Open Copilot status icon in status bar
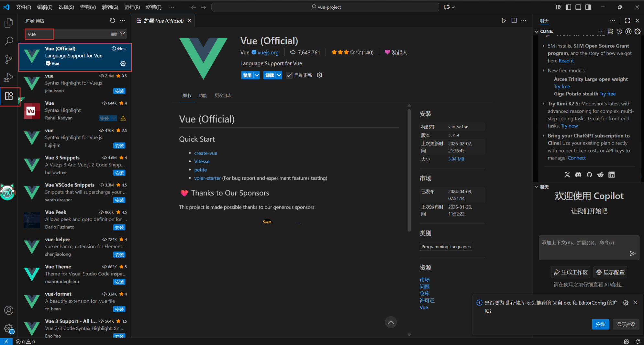This screenshot has width=644, height=345. 626,341
